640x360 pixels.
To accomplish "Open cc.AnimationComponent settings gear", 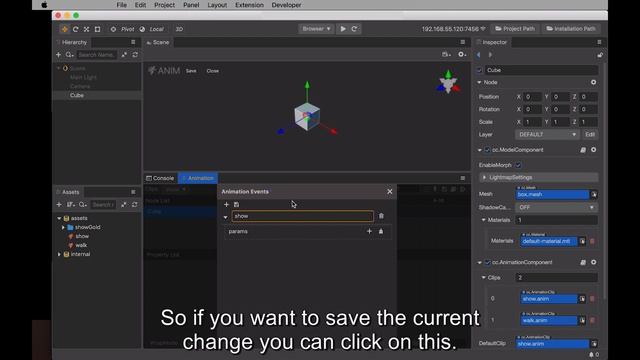I will click(x=593, y=262).
